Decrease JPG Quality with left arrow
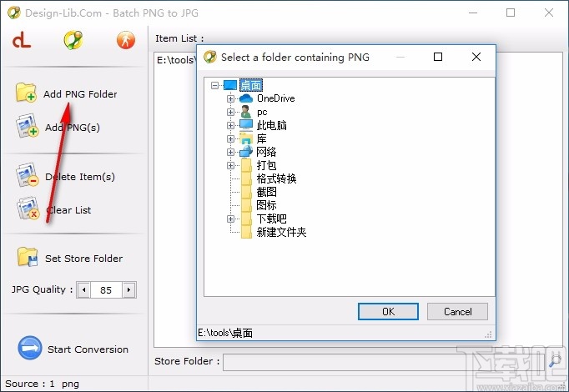Image resolution: width=569 pixels, height=392 pixels. click(x=83, y=290)
